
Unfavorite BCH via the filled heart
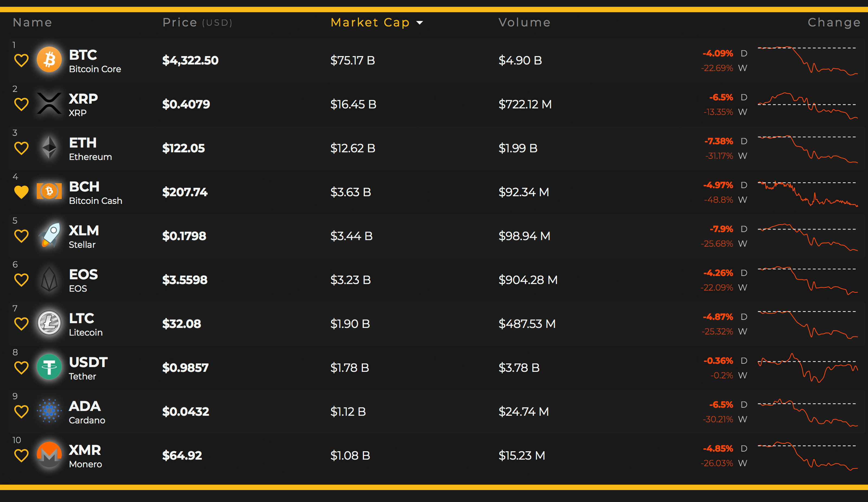tap(21, 192)
